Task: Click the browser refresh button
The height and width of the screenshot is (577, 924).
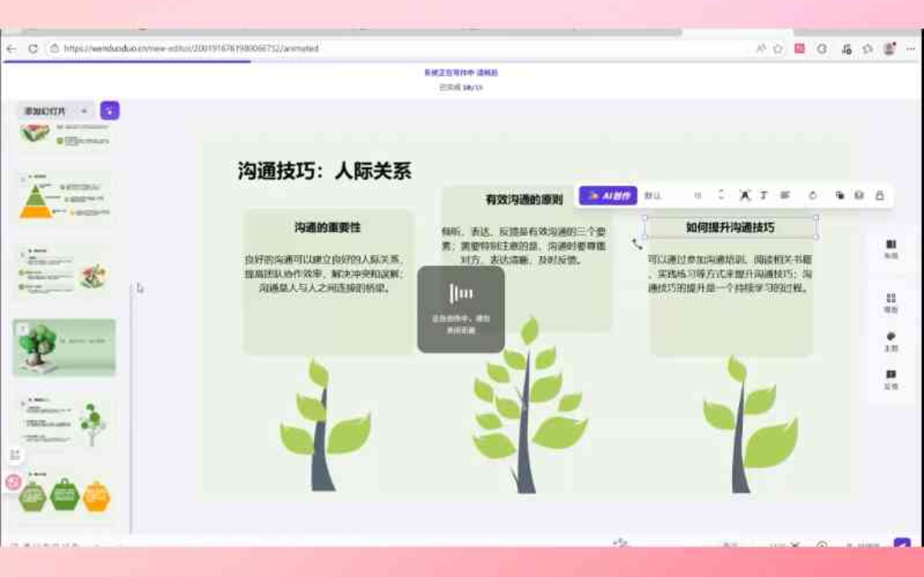Action: (33, 49)
